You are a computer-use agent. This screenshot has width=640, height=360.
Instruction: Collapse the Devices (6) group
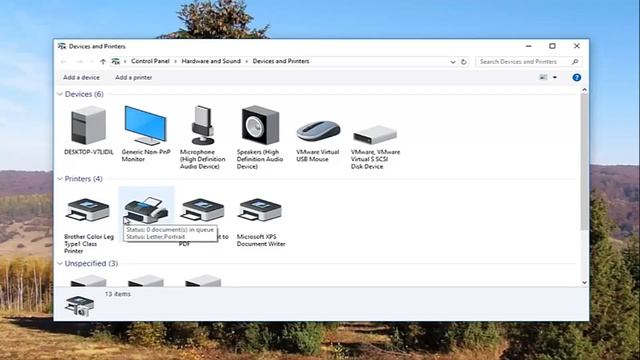60,94
